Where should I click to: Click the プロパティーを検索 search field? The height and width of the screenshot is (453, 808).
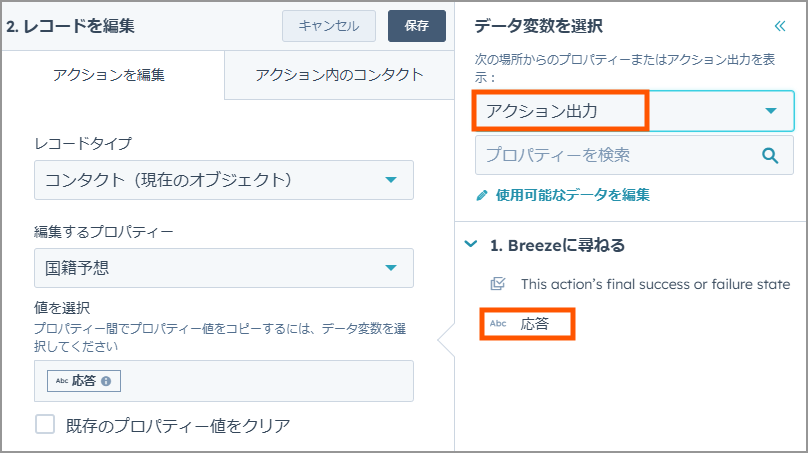[x=634, y=155]
